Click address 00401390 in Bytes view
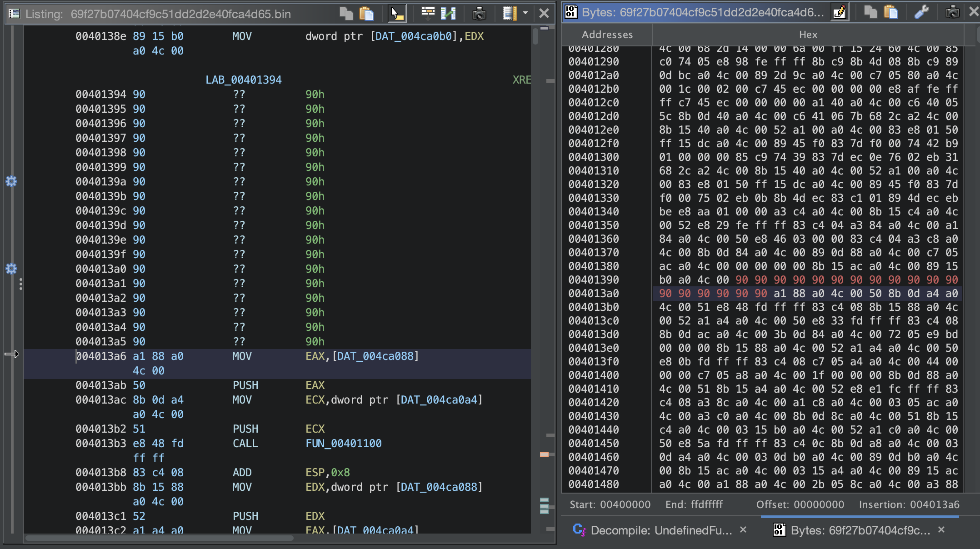980x549 pixels. click(x=594, y=280)
